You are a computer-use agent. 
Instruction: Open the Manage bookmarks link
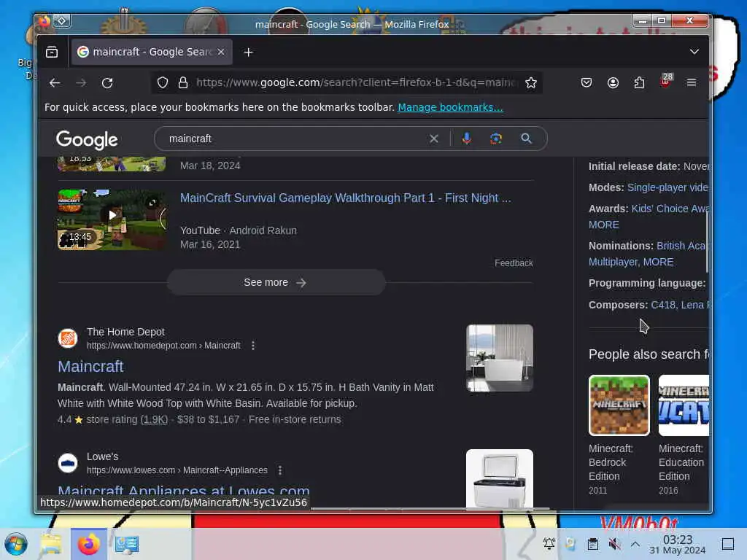coord(450,107)
